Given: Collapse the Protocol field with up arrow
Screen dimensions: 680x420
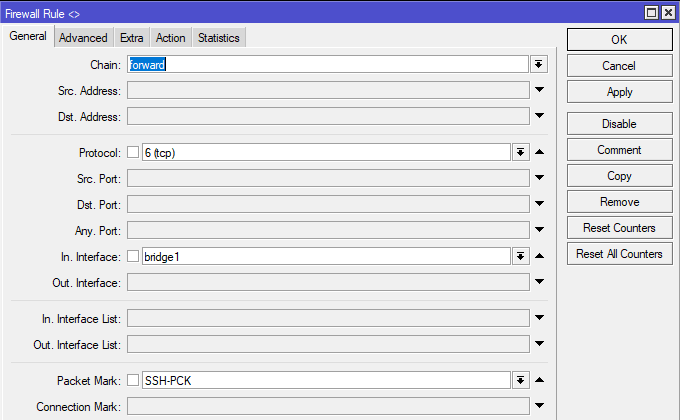Looking at the screenshot, I should pyautogui.click(x=539, y=152).
